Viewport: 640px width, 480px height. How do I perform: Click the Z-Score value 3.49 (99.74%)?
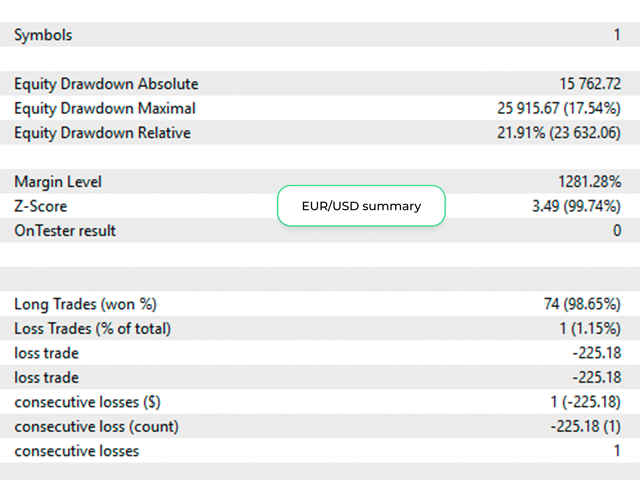point(576,206)
